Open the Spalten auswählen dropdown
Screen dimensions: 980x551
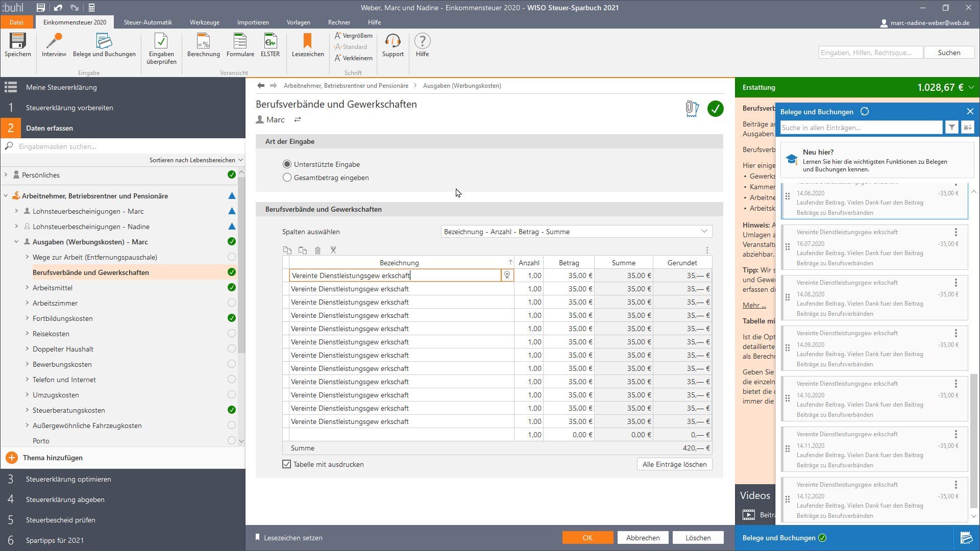point(576,232)
